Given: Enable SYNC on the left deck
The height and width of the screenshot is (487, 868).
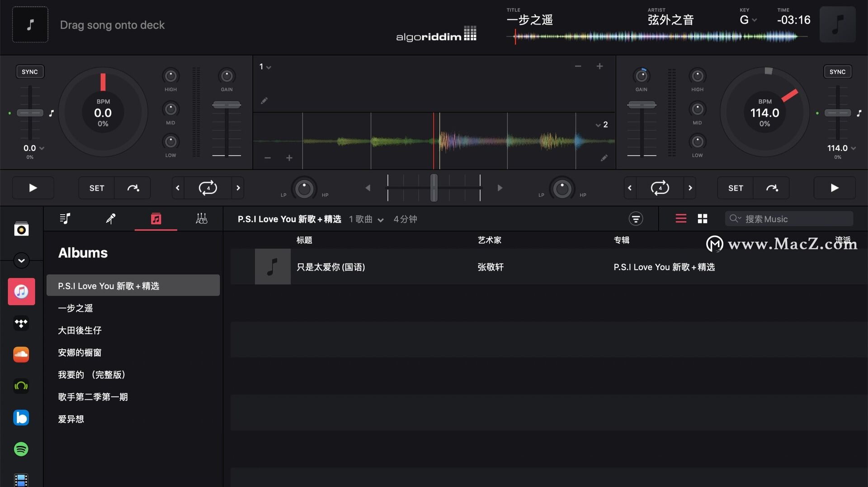Looking at the screenshot, I should click(x=30, y=71).
